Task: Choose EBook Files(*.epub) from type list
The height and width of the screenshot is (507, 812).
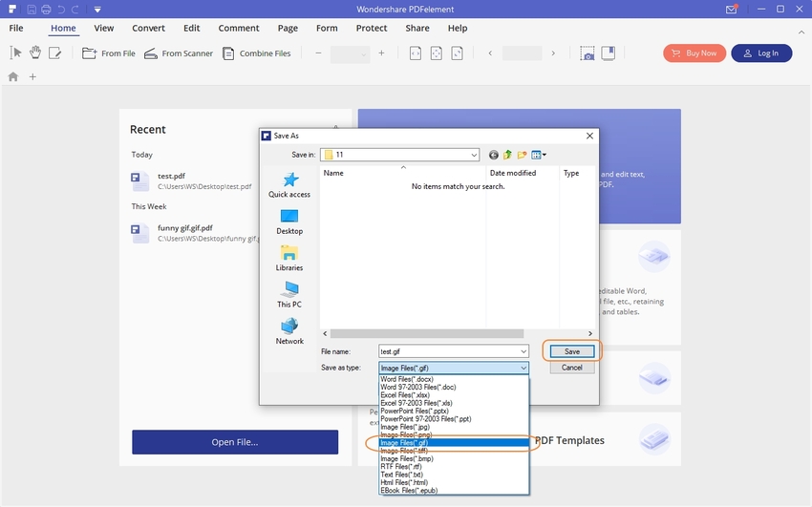Action: [454, 491]
